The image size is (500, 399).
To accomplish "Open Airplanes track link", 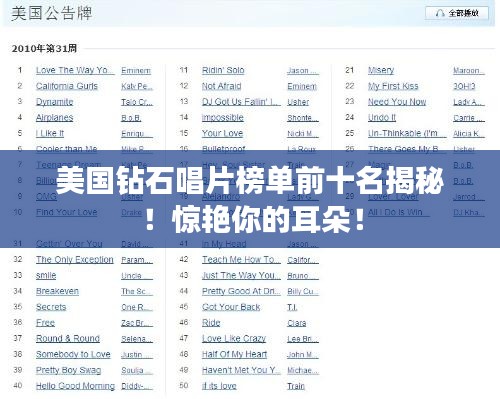I will coord(54,118).
